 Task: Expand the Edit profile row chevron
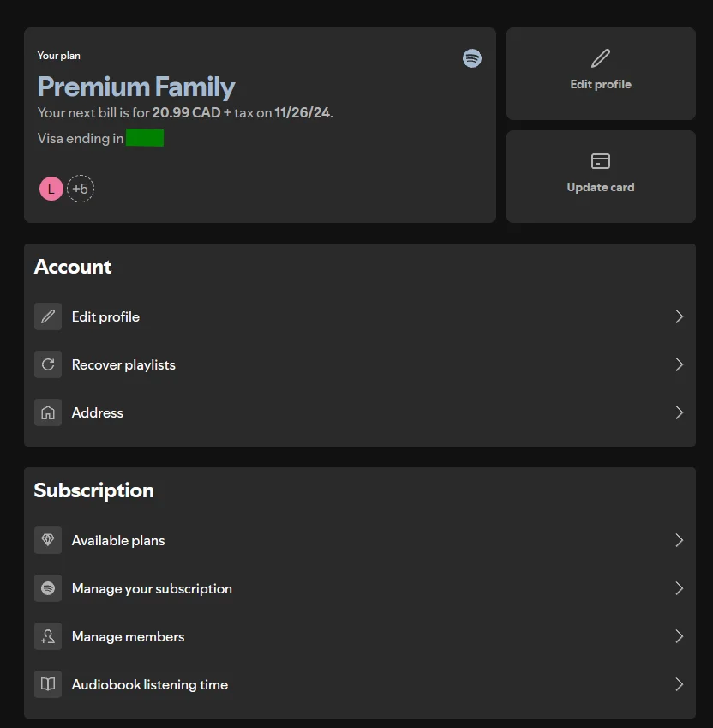[679, 316]
